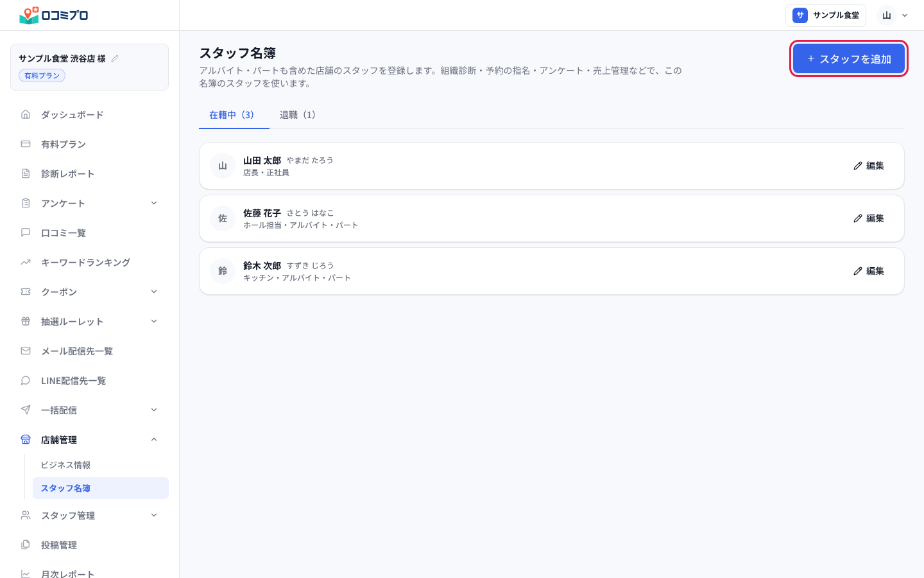Click the text ホール担当・アルバイト・パート

[301, 225]
